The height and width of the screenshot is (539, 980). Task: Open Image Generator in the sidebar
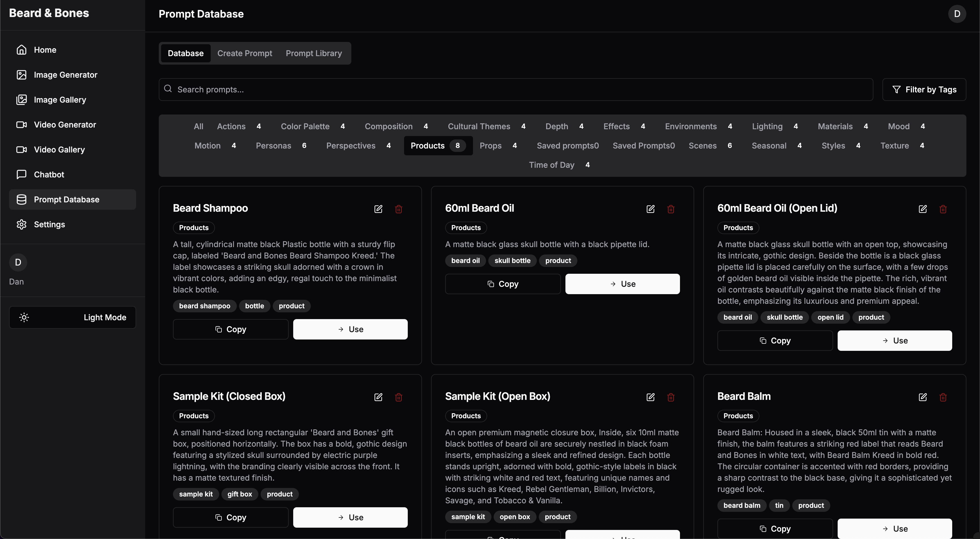tap(72, 75)
